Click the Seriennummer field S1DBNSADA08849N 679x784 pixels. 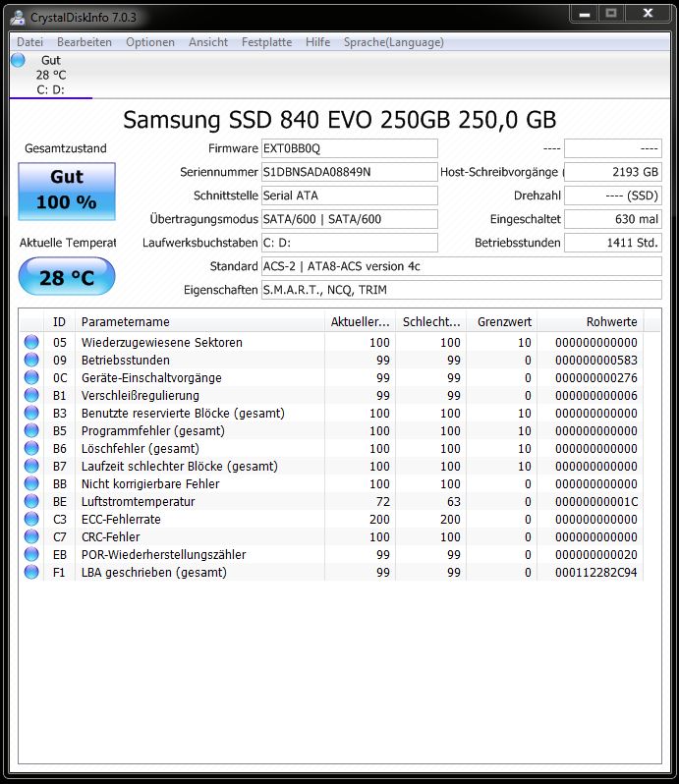pos(350,172)
